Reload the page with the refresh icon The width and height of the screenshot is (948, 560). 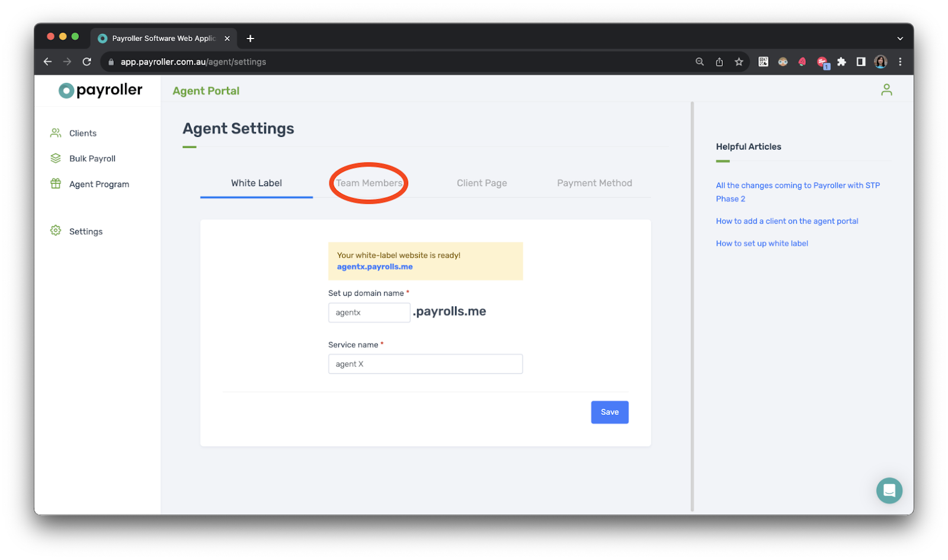click(87, 62)
